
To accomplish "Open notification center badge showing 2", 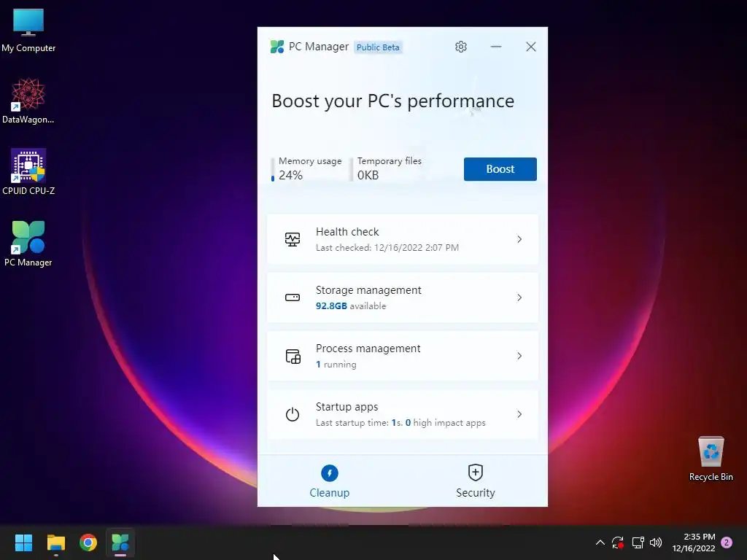I will (727, 542).
